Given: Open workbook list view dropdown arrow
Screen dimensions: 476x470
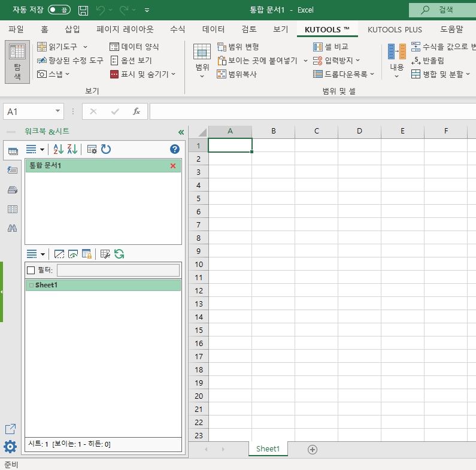Looking at the screenshot, I should click(42, 149).
